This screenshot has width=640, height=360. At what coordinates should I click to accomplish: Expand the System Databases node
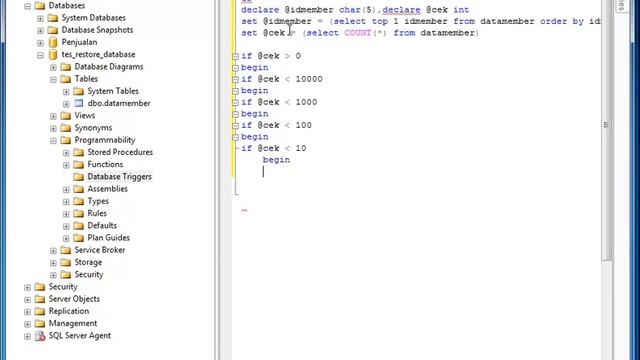click(x=40, y=18)
